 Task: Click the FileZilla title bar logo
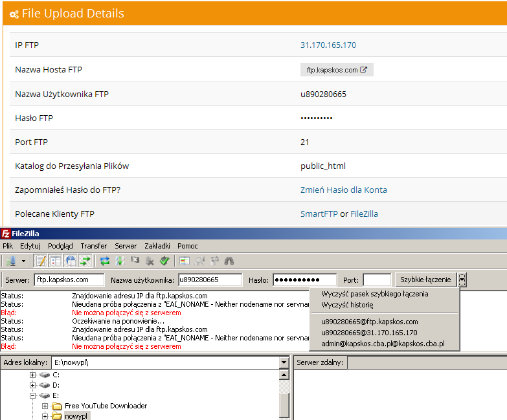[5, 233]
